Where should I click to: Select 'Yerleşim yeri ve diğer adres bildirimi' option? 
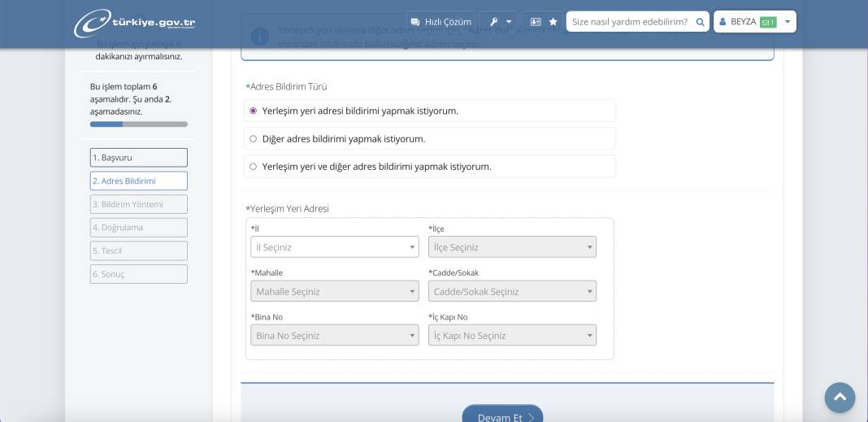click(x=430, y=166)
